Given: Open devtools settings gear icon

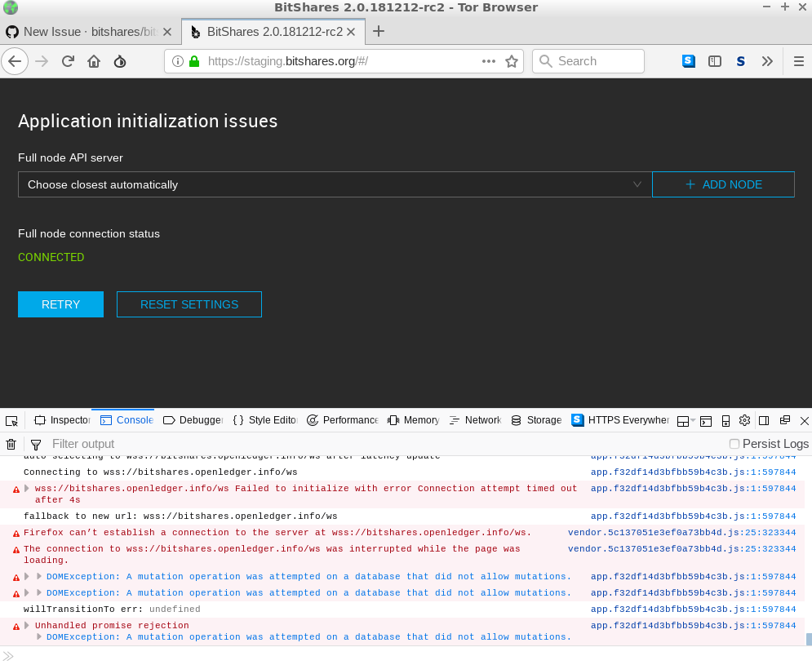Looking at the screenshot, I should [x=745, y=420].
